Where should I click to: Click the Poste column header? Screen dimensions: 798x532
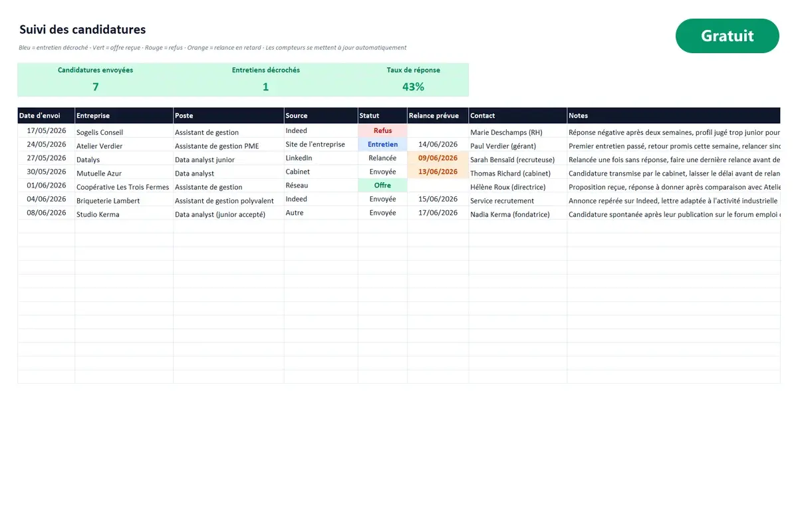click(x=229, y=116)
